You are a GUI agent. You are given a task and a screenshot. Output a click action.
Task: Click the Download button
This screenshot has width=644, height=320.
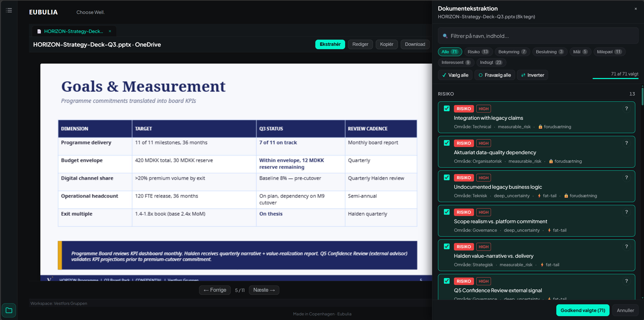tap(415, 44)
